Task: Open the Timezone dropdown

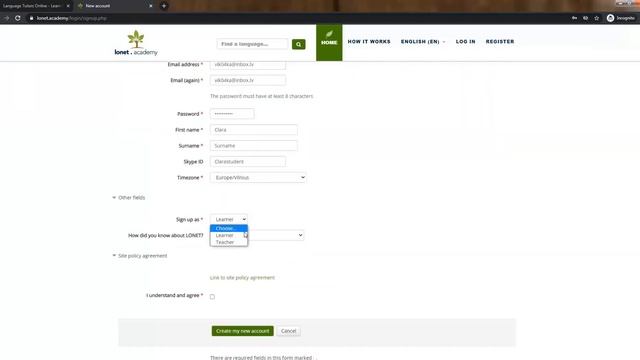Action: point(258,178)
